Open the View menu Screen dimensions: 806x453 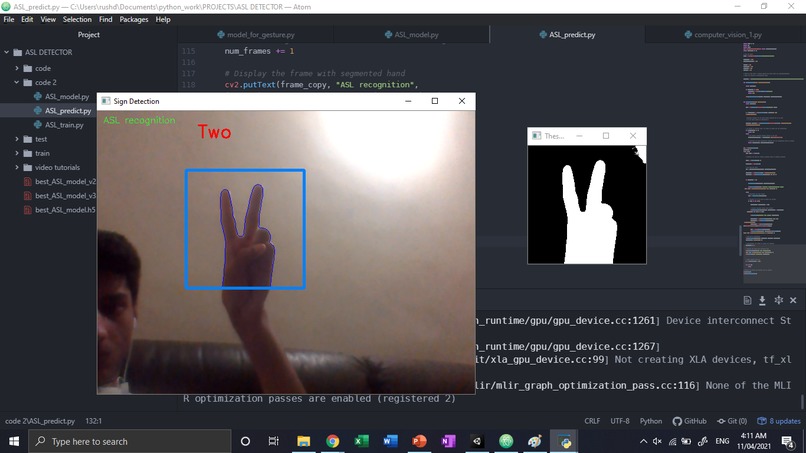click(48, 20)
